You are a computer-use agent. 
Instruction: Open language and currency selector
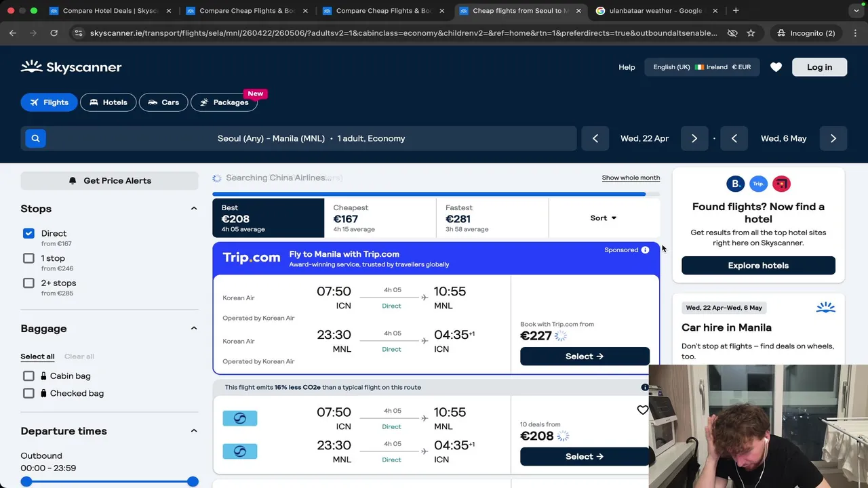[x=702, y=67]
